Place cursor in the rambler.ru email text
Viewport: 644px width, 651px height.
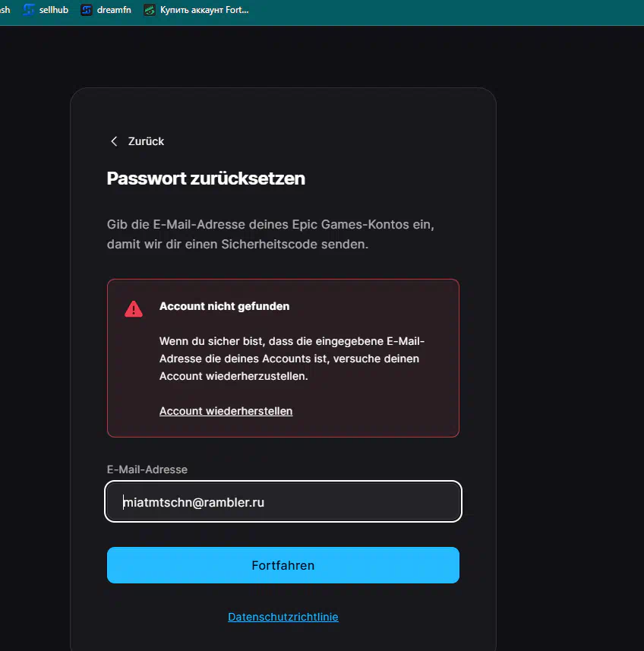(194, 502)
